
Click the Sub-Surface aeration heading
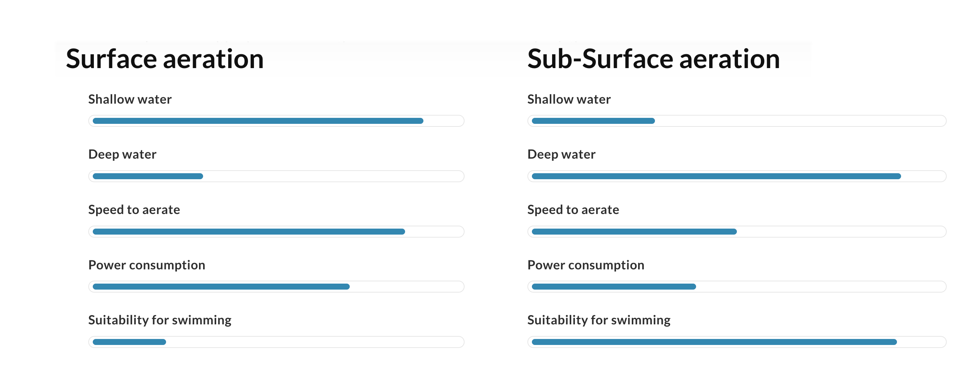coord(653,59)
